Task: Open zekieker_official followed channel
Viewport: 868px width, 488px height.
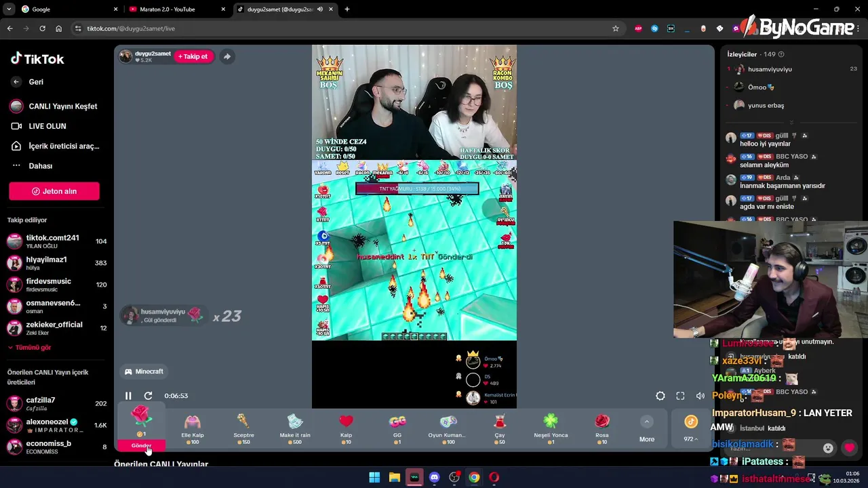Action: (x=57, y=328)
